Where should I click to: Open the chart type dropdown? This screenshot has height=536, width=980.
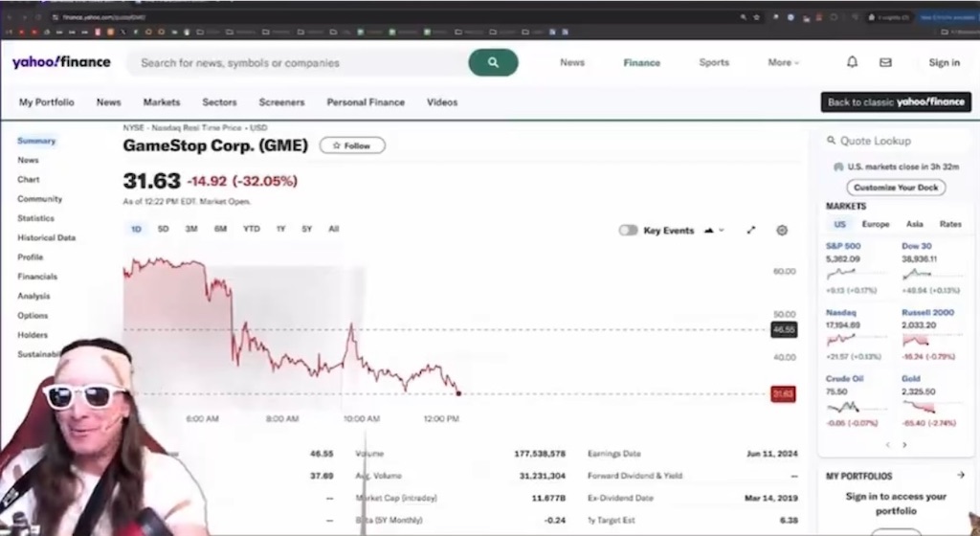714,230
